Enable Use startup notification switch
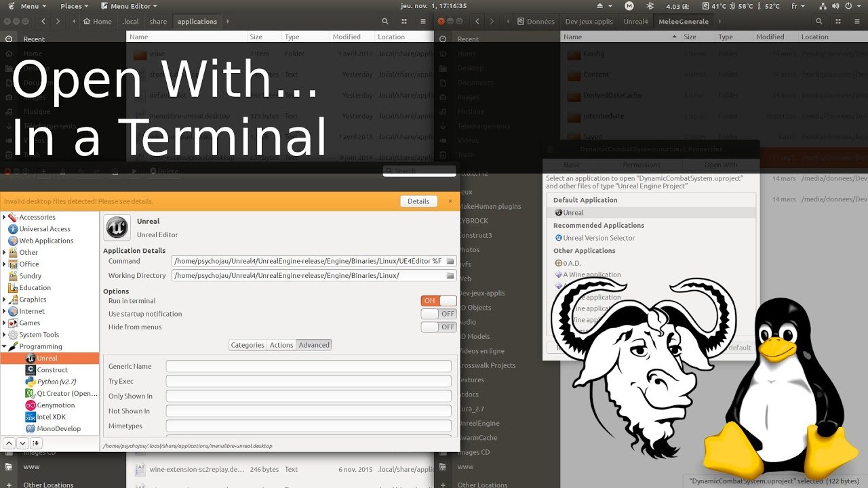This screenshot has height=488, width=868. (x=439, y=314)
